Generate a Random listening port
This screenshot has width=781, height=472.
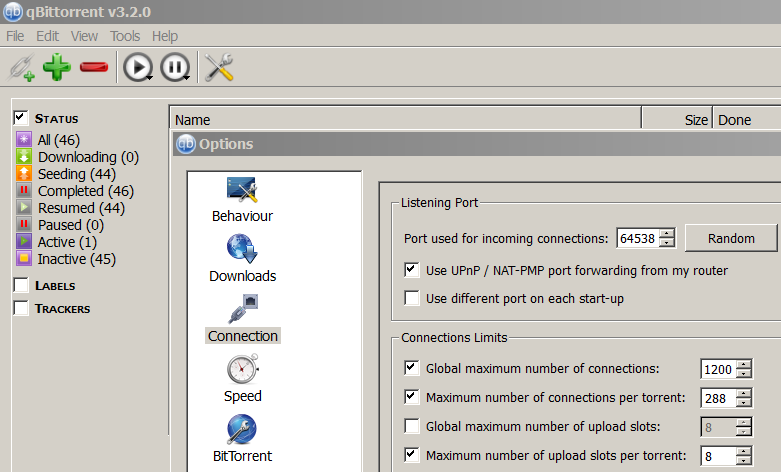click(x=731, y=238)
